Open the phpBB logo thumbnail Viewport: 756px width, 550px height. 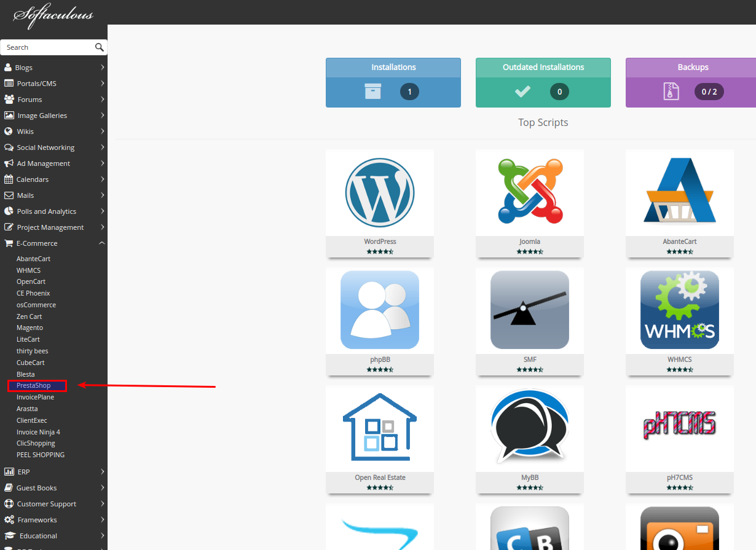click(x=380, y=311)
